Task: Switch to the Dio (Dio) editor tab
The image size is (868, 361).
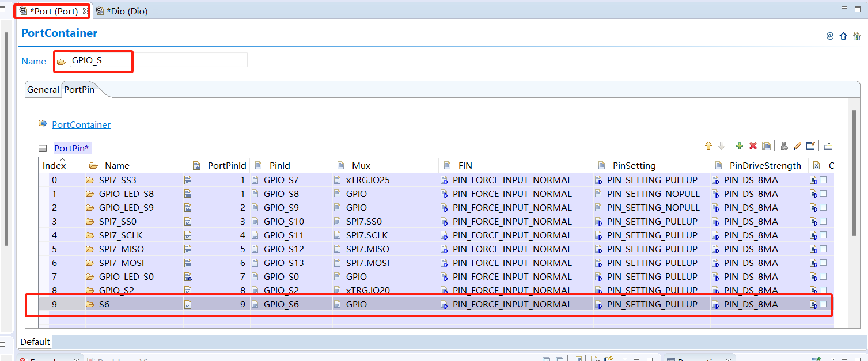Action: tap(126, 11)
